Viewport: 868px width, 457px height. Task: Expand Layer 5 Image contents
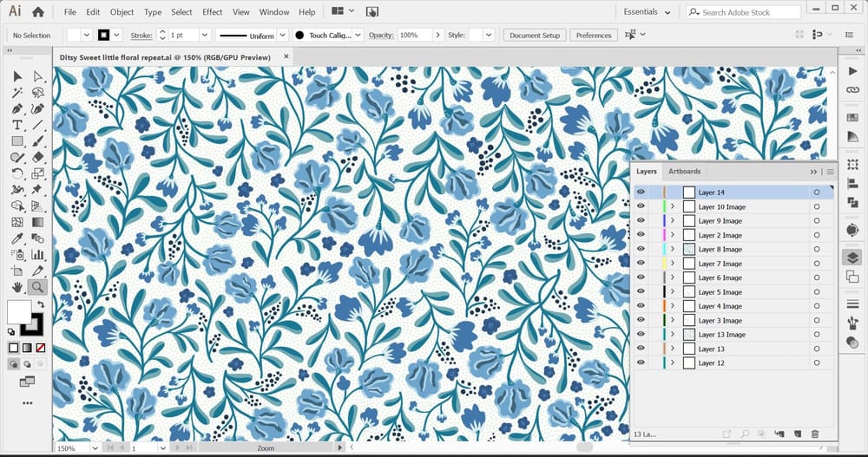pyautogui.click(x=673, y=291)
